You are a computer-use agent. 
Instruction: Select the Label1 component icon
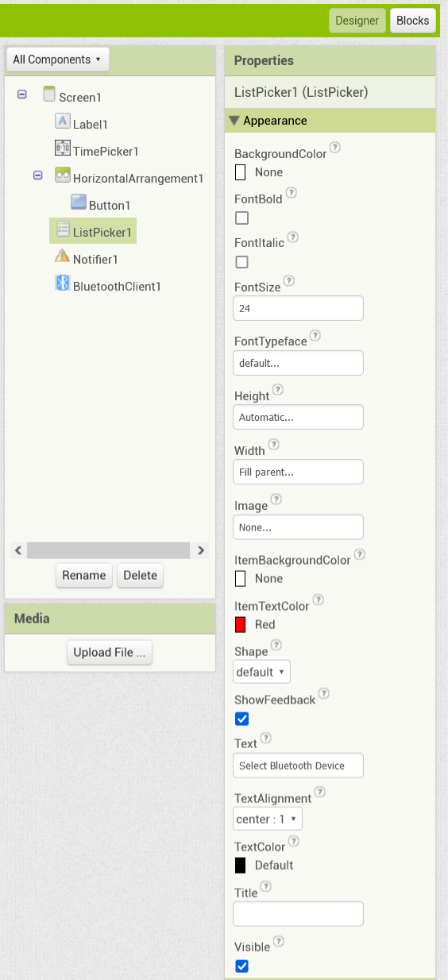click(x=63, y=121)
